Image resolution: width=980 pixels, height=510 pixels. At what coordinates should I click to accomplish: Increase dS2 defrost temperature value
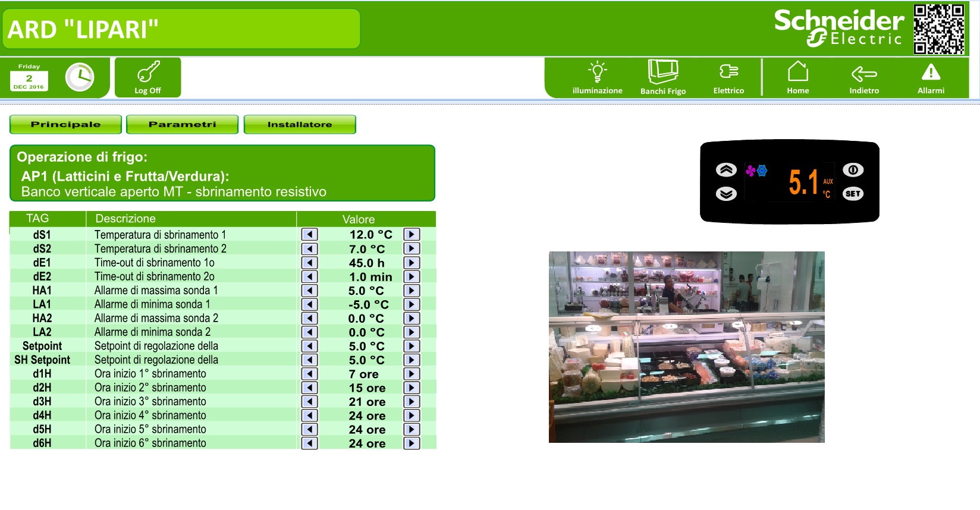tap(412, 248)
